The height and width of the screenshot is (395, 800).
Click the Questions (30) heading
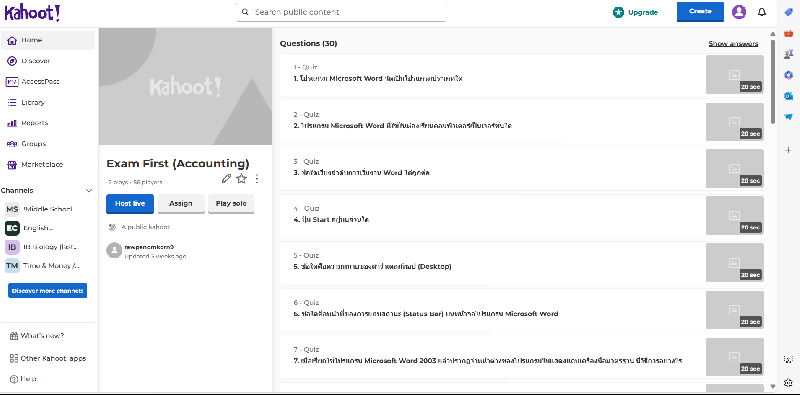308,43
